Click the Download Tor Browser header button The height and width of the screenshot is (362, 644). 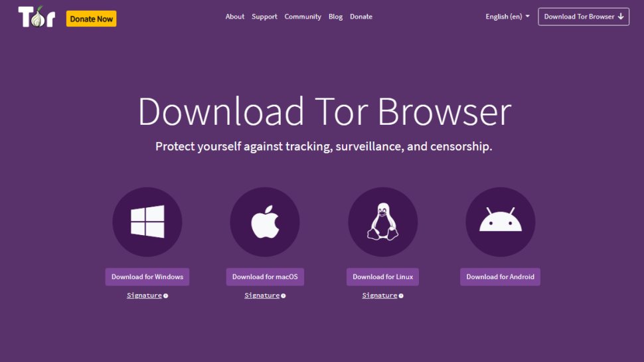pyautogui.click(x=584, y=17)
